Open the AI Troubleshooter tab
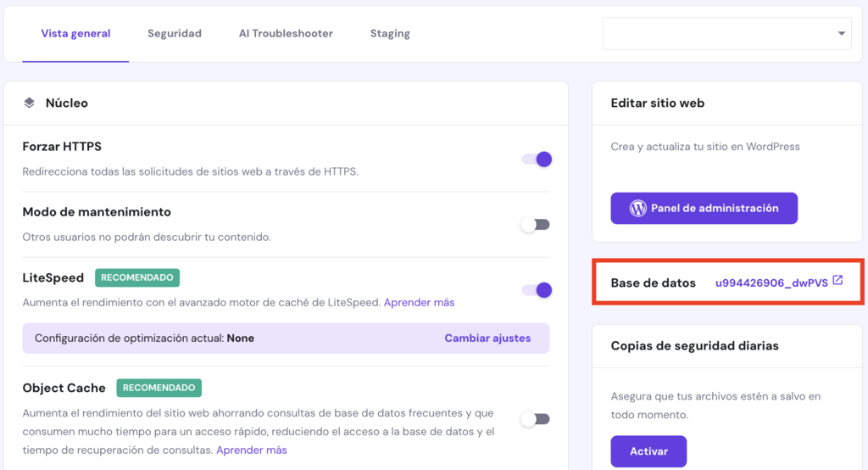The width and height of the screenshot is (868, 470). [x=286, y=34]
